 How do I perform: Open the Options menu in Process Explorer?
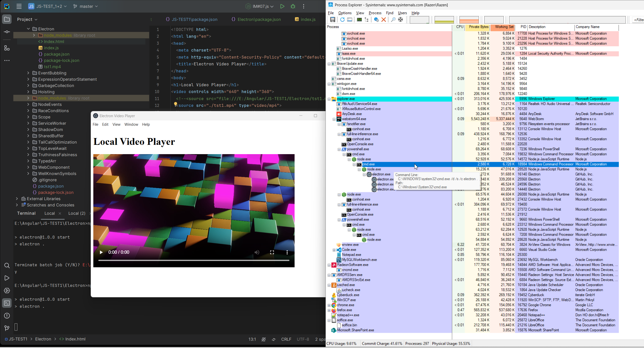(x=345, y=13)
